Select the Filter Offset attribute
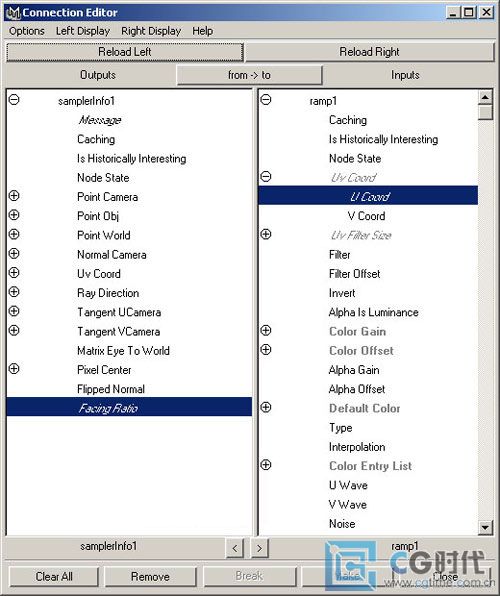The image size is (500, 596). tap(354, 274)
